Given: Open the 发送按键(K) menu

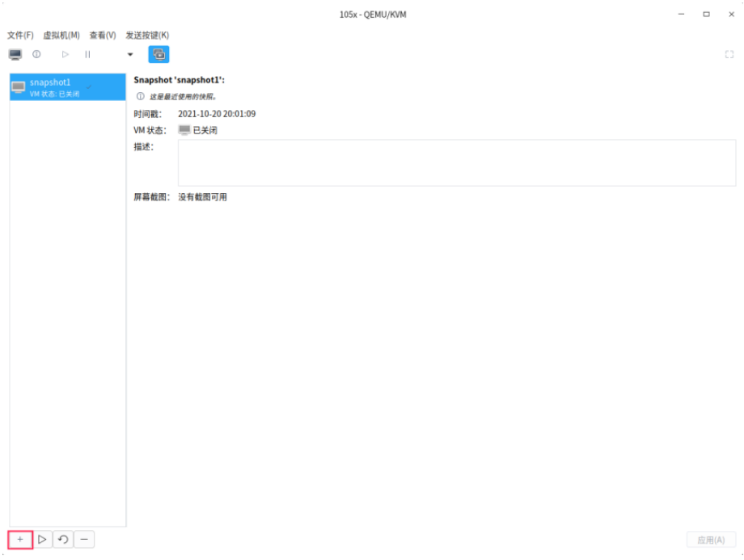Looking at the screenshot, I should tap(147, 35).
